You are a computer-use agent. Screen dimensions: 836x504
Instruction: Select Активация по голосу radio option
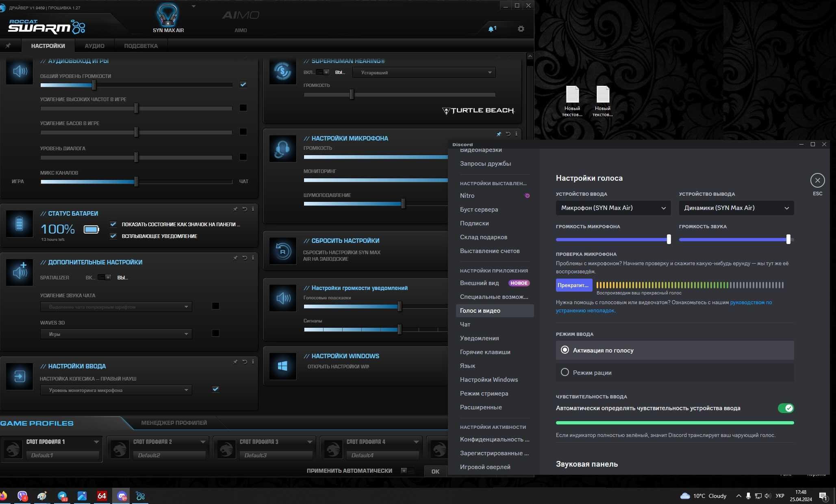point(675,350)
